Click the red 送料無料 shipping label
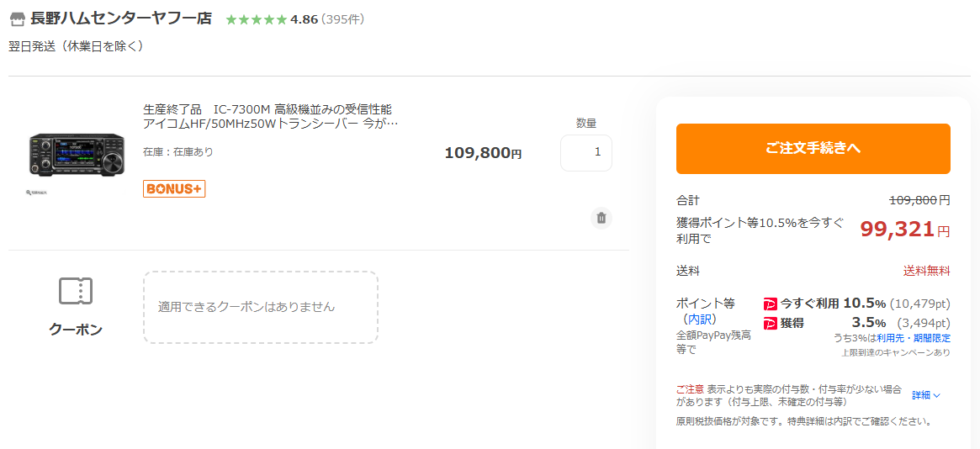Image resolution: width=980 pixels, height=449 pixels. [x=926, y=271]
